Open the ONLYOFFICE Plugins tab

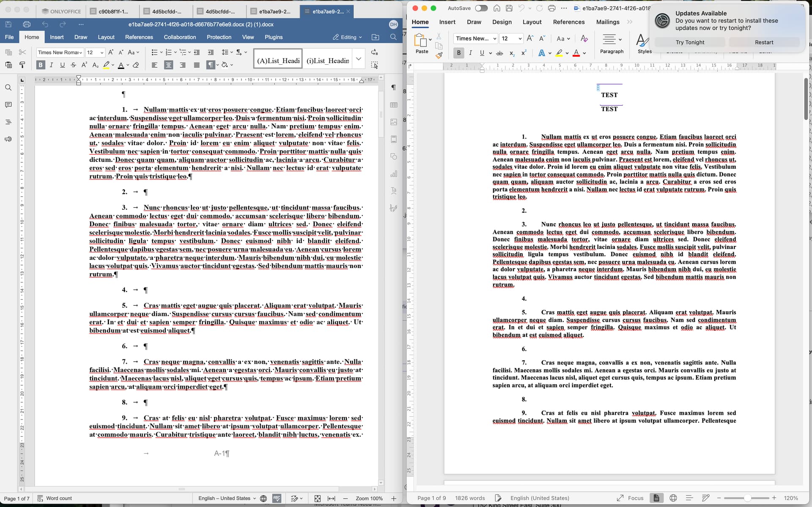pyautogui.click(x=274, y=37)
